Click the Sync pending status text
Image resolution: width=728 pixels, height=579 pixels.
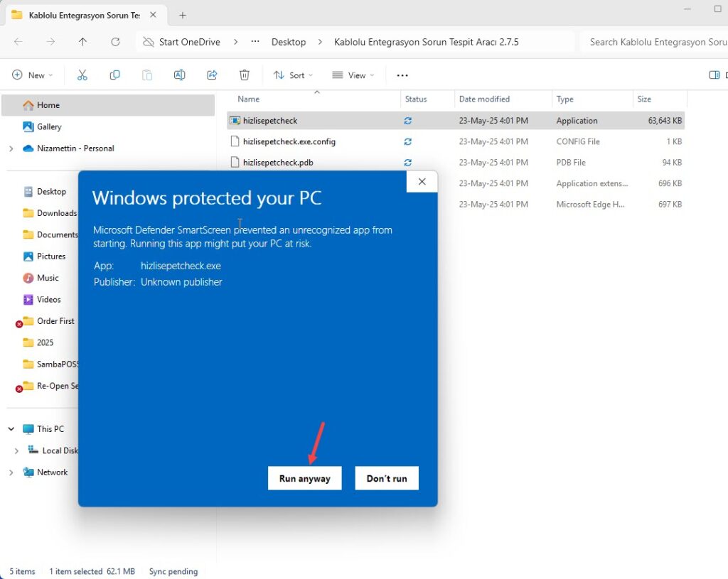(x=173, y=572)
